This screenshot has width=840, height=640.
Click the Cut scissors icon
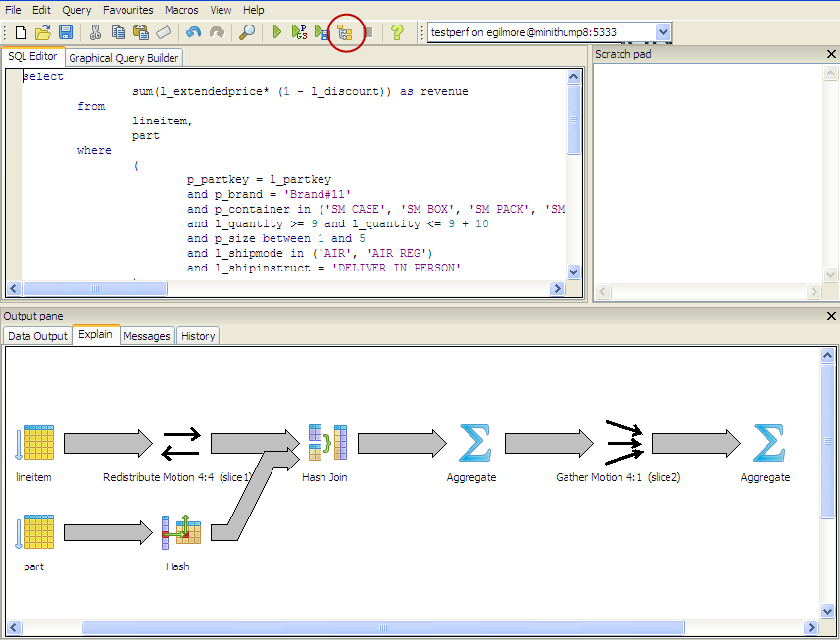[95, 32]
